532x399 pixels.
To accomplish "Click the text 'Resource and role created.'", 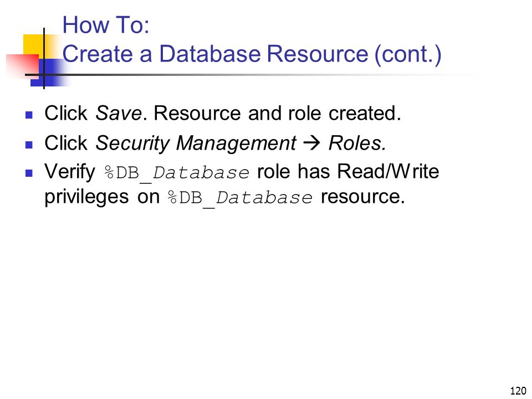I will pyautogui.click(x=277, y=113).
